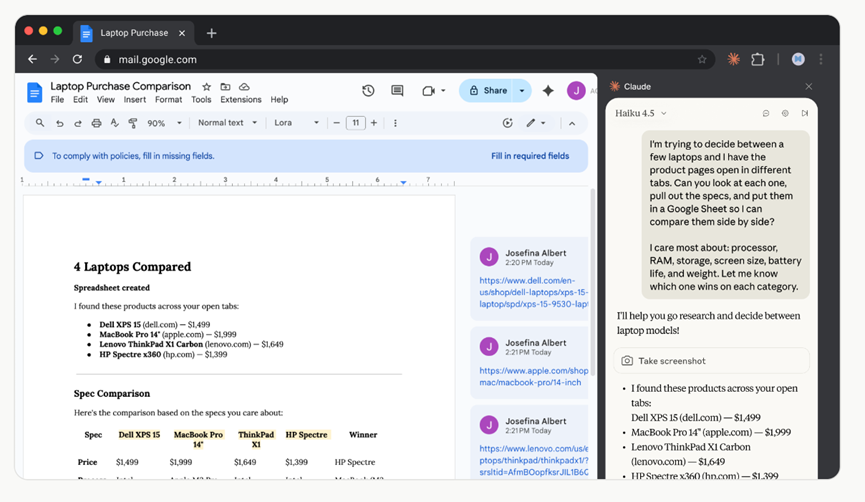Close the Claude side panel

(809, 87)
